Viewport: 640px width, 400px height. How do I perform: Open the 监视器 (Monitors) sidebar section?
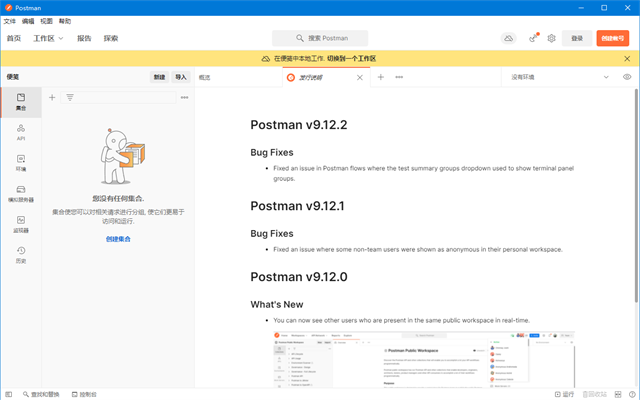pyautogui.click(x=21, y=224)
